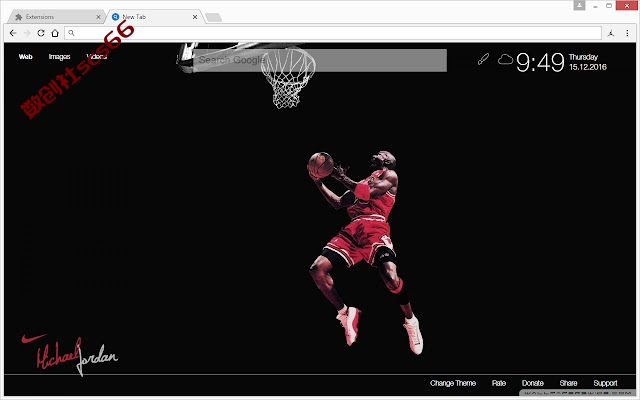Switch to the Extensions tab

pyautogui.click(x=57, y=17)
